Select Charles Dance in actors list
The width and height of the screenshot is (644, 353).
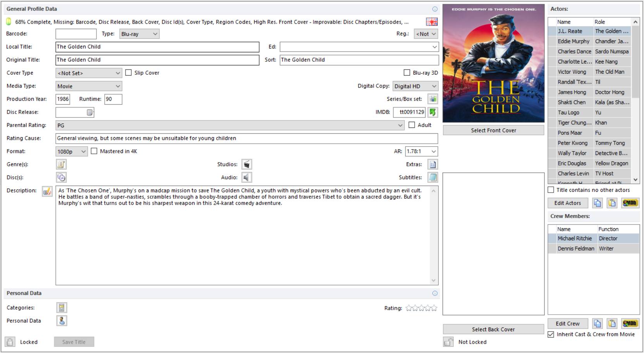tap(590, 51)
